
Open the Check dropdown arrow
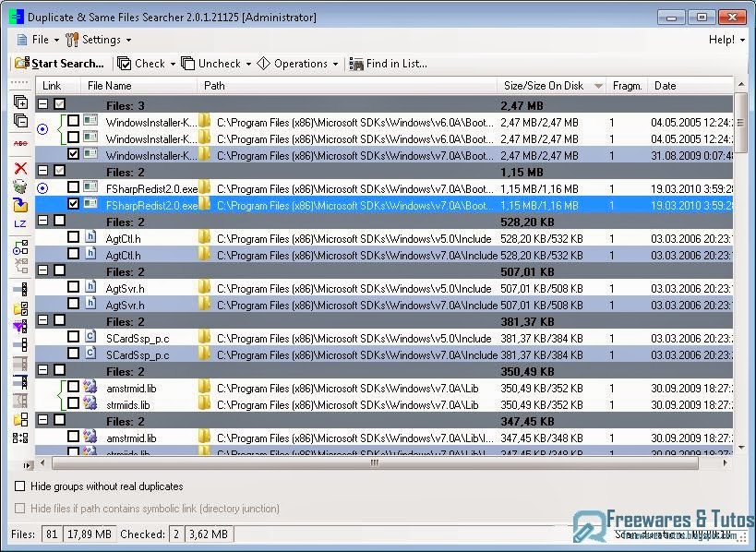(x=173, y=64)
